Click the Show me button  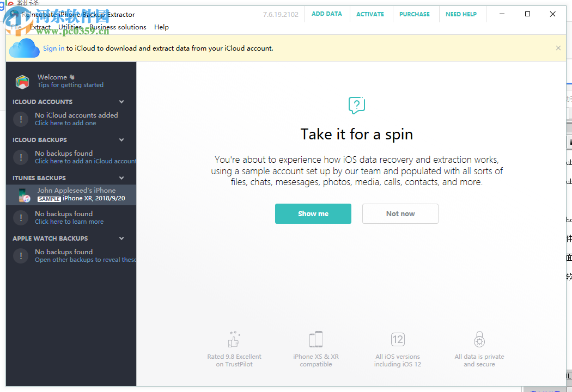(x=313, y=213)
